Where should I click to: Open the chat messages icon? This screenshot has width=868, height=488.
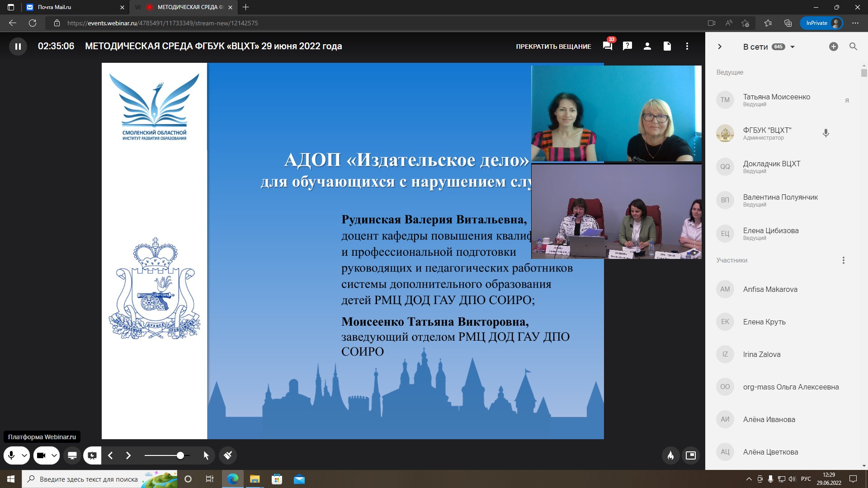click(607, 46)
